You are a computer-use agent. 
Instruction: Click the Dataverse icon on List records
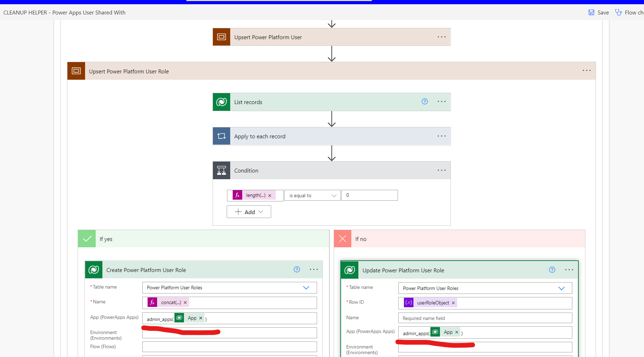click(x=221, y=102)
